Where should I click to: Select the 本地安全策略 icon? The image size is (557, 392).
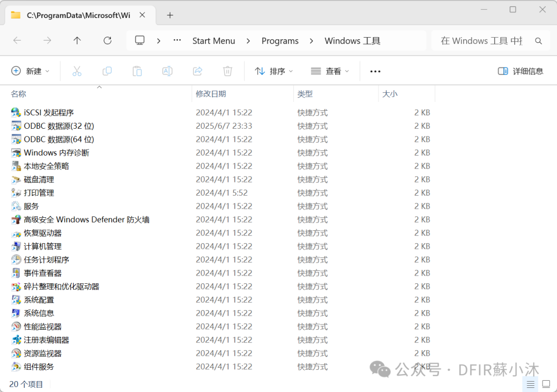point(16,166)
